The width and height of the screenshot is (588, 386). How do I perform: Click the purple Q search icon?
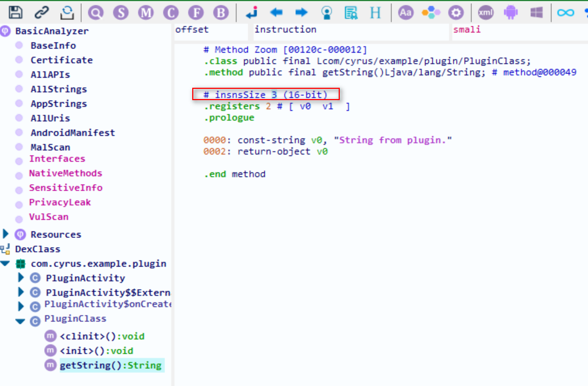click(x=96, y=13)
